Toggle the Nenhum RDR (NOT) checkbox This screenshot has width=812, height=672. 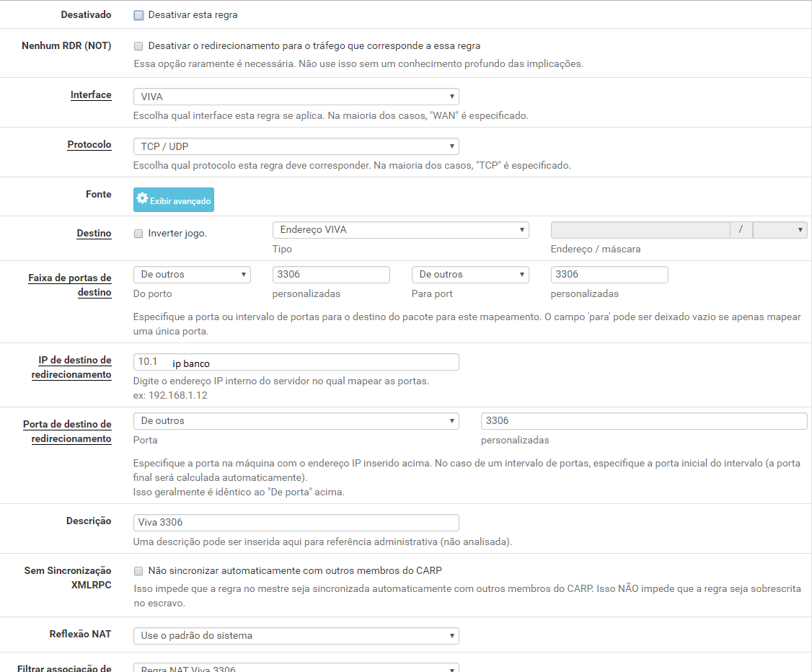(138, 45)
